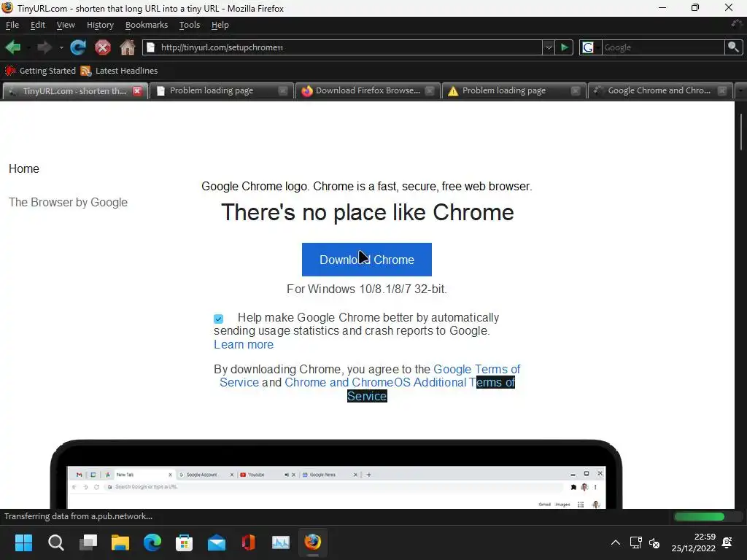Open the Windows Start menu
This screenshot has height=560, width=747.
click(23, 542)
